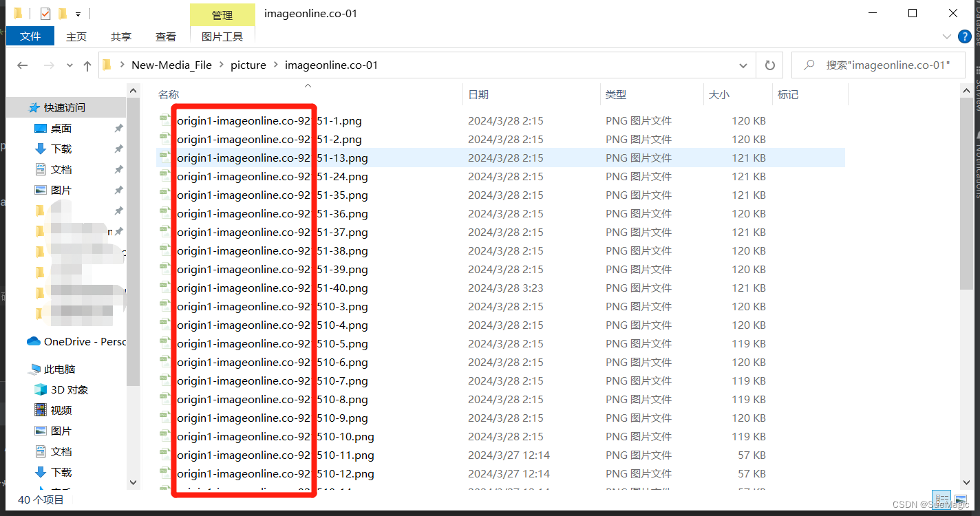Click the pin icon next to 桌面
980x516 pixels.
pos(118,129)
